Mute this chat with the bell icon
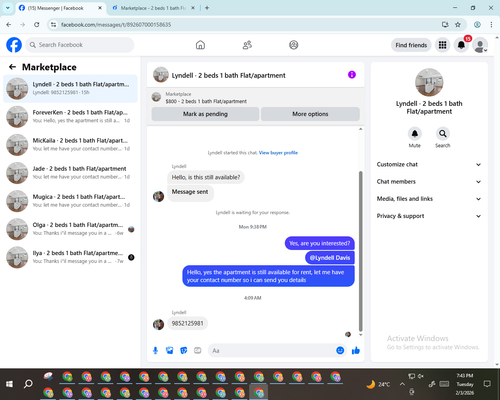 click(x=415, y=134)
